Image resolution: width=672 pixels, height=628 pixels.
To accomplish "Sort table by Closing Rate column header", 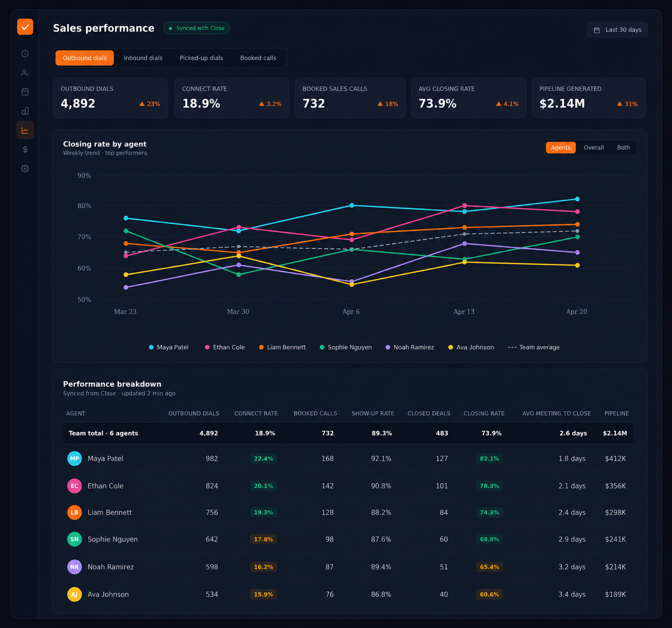I will pos(484,414).
